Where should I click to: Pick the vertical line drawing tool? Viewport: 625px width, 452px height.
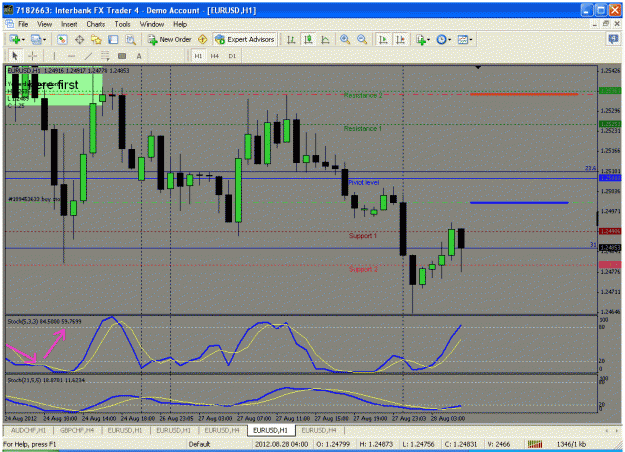54,56
